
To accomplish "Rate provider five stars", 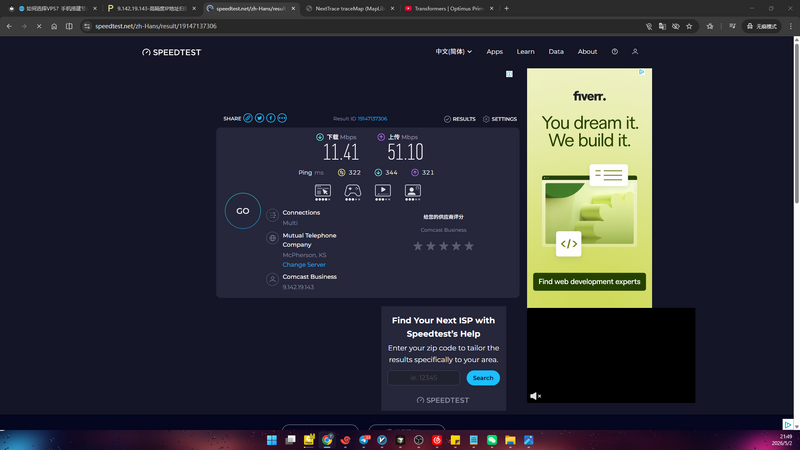I will (x=469, y=246).
